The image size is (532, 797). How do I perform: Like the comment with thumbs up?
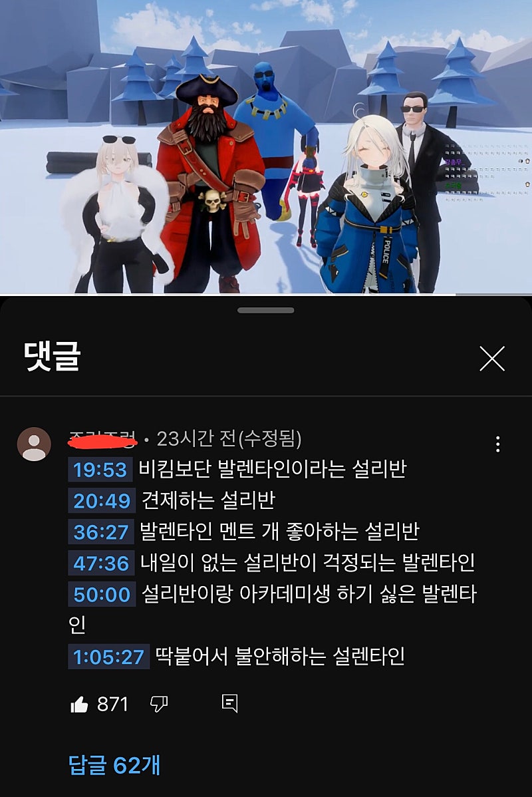click(79, 705)
